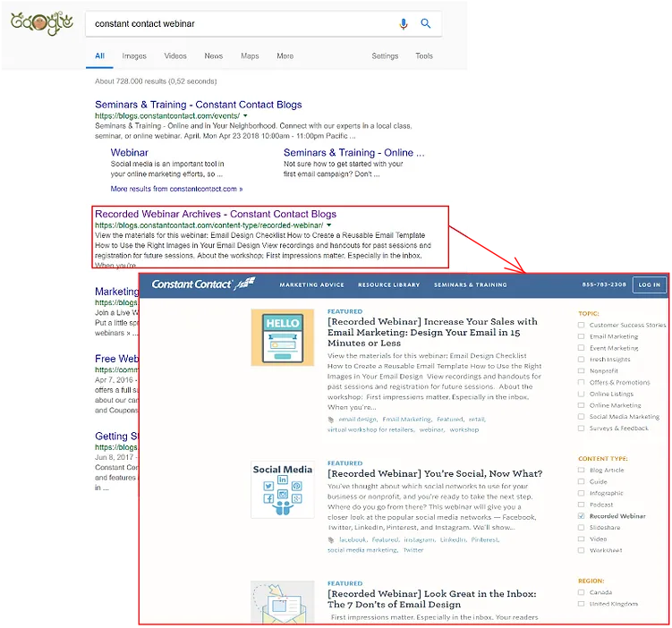
Task: Check the Email Marketing topic filter
Action: click(x=581, y=336)
